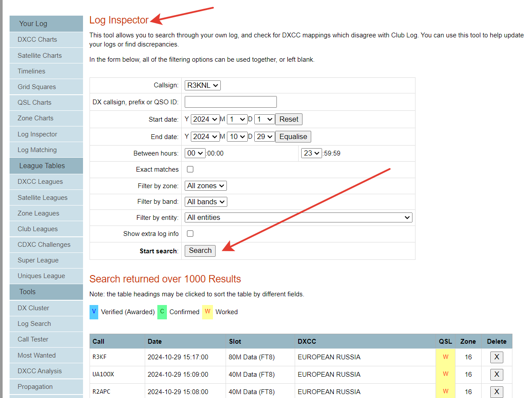
Task: Open Call Tester tool
Action: 46,339
